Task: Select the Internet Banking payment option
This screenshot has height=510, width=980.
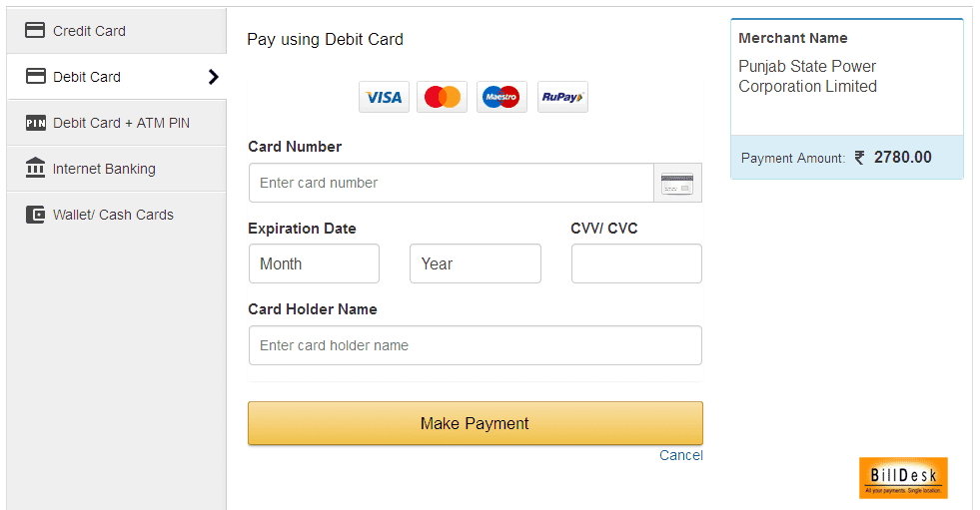Action: pos(104,169)
